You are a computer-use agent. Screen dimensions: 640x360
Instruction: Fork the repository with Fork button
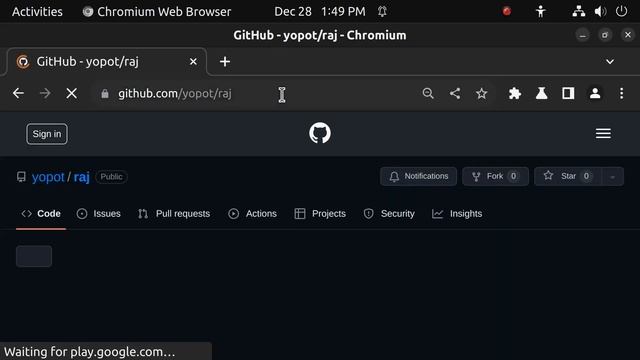click(496, 176)
